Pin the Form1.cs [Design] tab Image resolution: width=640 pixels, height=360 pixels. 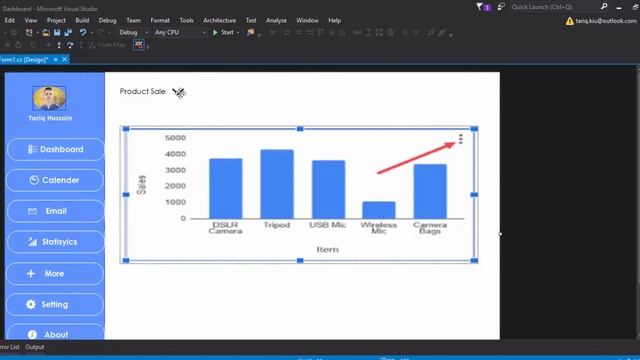pyautogui.click(x=56, y=60)
